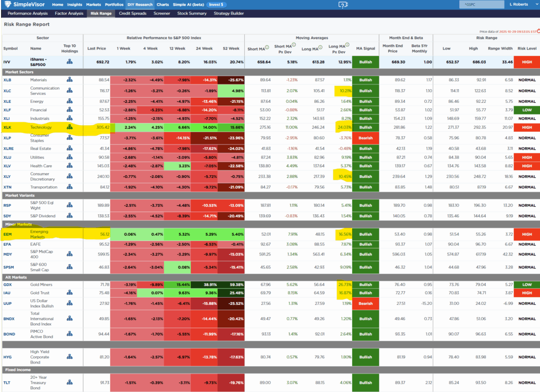Switch to the Credit Spreads tab
540x392 pixels.
click(132, 13)
